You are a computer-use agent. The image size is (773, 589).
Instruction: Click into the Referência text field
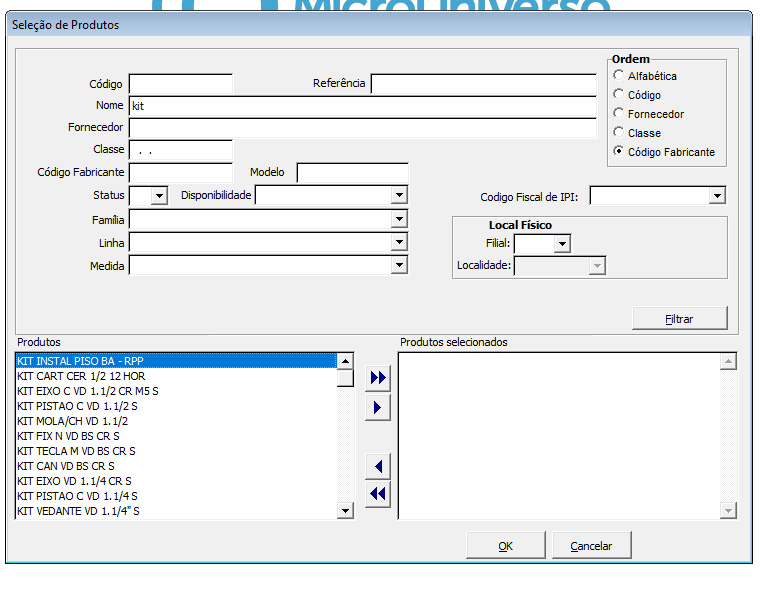coord(484,84)
